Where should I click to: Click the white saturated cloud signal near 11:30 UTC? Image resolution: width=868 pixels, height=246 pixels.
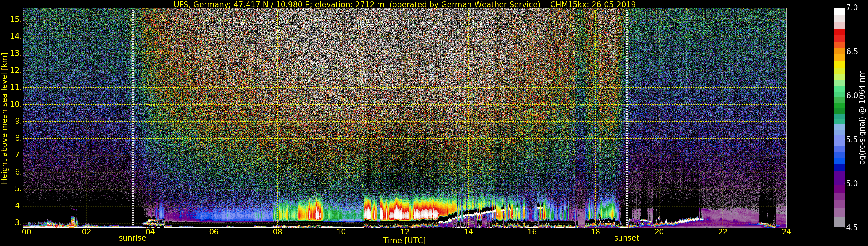coord(398,214)
